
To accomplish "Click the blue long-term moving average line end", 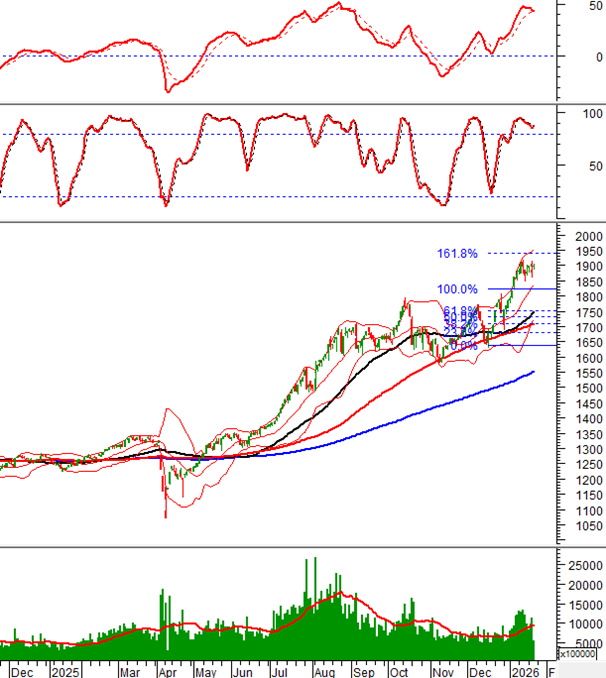I will 533,372.
